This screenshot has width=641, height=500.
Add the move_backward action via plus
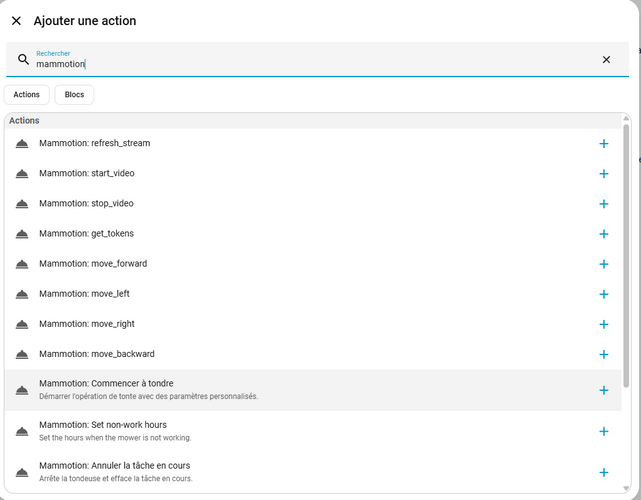click(x=604, y=354)
